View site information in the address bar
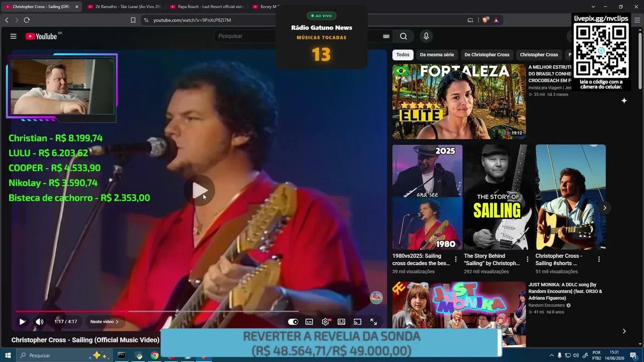 [146, 20]
